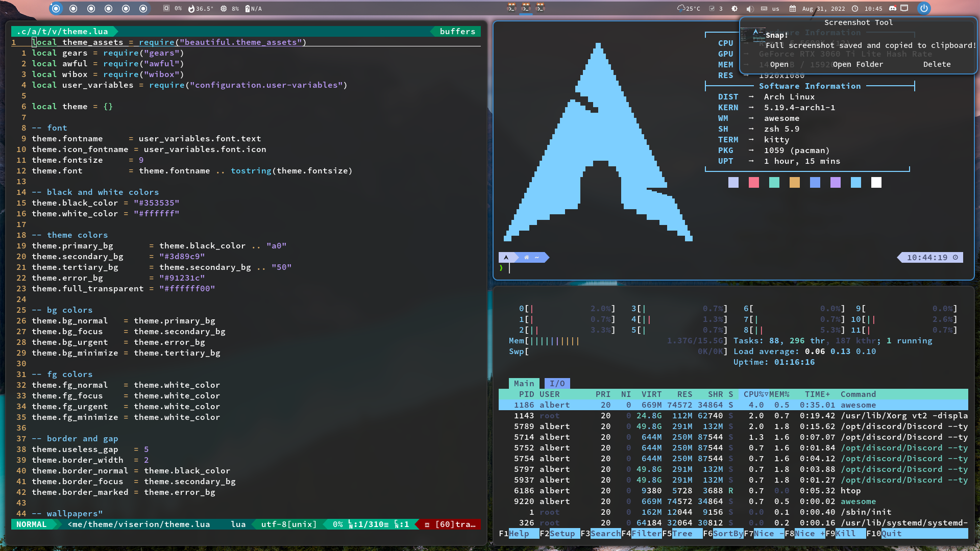Select the PID 1186 awesome process row
This screenshot has height=551, width=980.
pos(733,405)
